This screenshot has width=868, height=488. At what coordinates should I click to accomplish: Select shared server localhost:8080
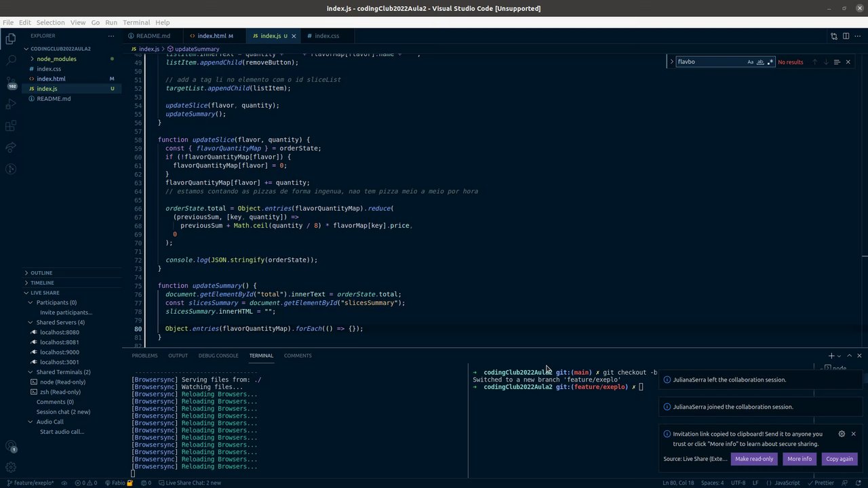point(59,333)
